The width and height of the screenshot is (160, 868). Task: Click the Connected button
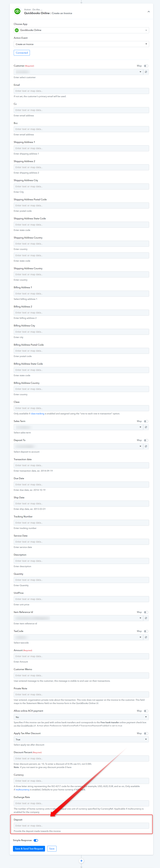[x=22, y=53]
